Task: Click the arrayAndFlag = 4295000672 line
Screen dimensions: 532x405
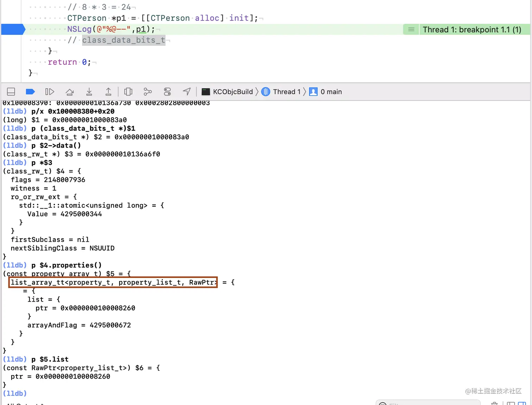Action: click(x=79, y=325)
